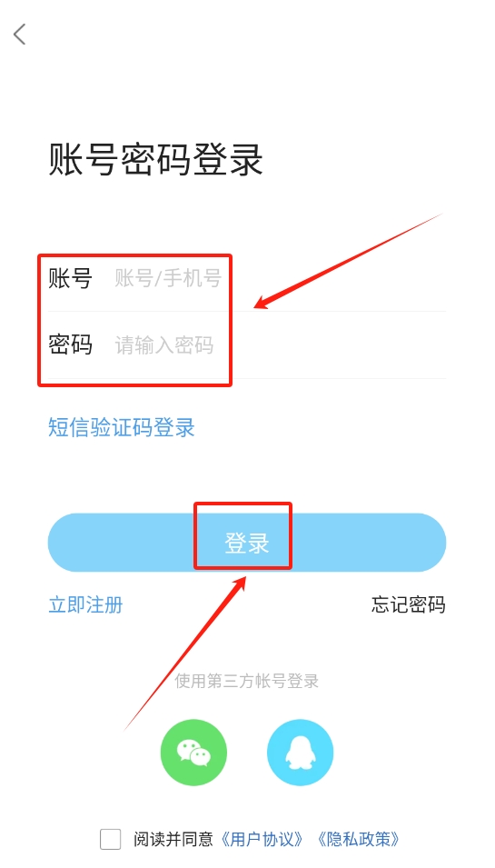The width and height of the screenshot is (495, 868).
Task: Click the red arrow pointing at account fields
Action: [349, 261]
